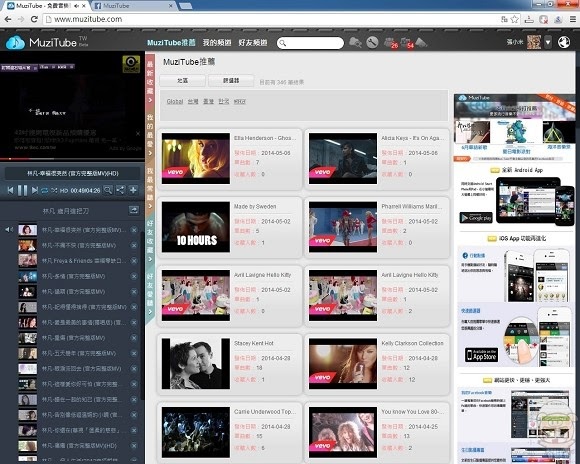Open the cloud search icon in the header
The height and width of the screenshot is (464, 580).
[355, 43]
